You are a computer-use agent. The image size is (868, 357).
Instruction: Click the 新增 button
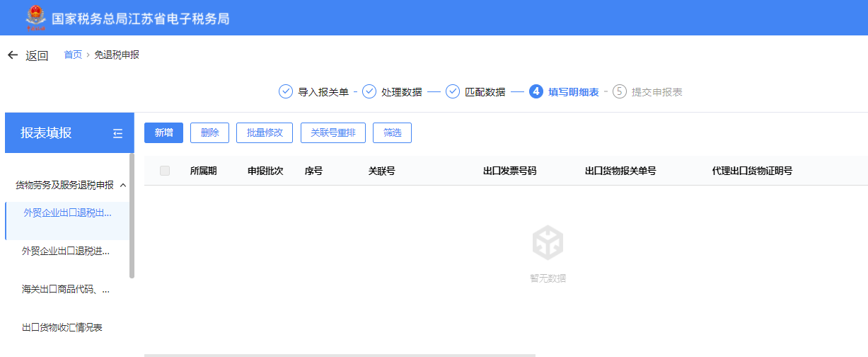163,132
